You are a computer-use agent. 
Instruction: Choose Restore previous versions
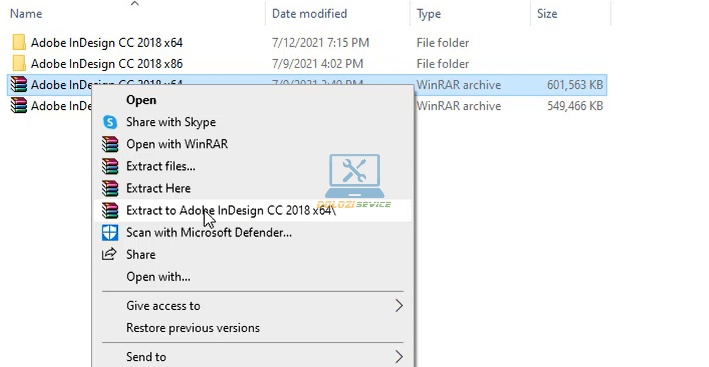point(193,328)
